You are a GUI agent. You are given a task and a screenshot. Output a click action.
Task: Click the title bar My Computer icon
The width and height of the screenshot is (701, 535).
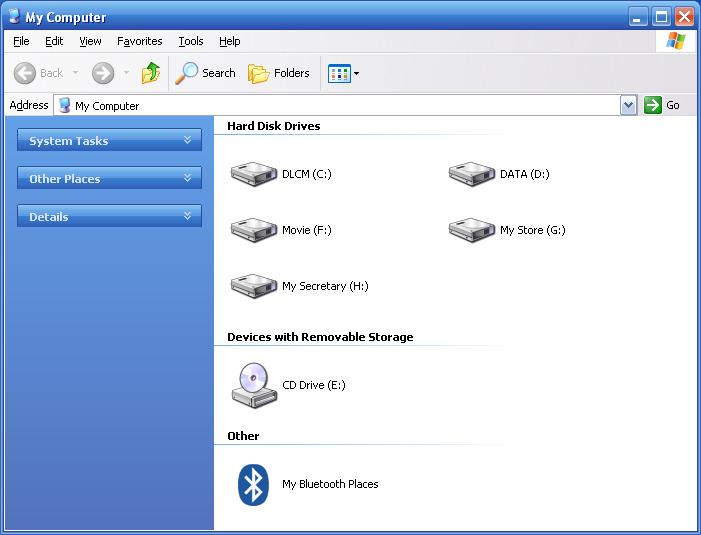pos(15,16)
